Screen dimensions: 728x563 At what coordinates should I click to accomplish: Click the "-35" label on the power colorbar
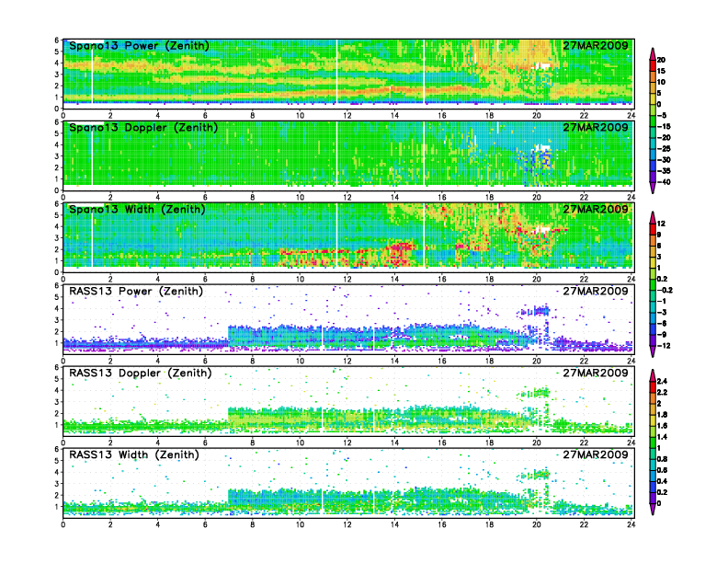[x=664, y=171]
